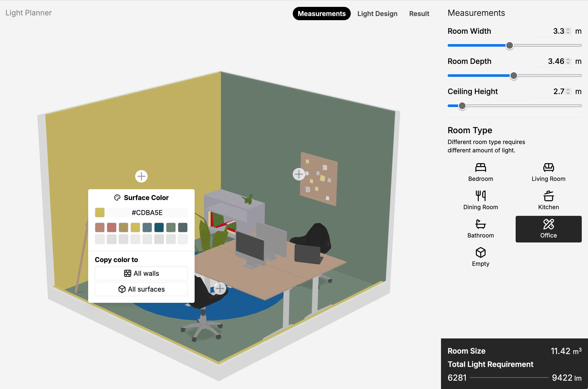The image size is (588, 389).
Task: Pick the dark gray-green swatch
Action: point(183,227)
